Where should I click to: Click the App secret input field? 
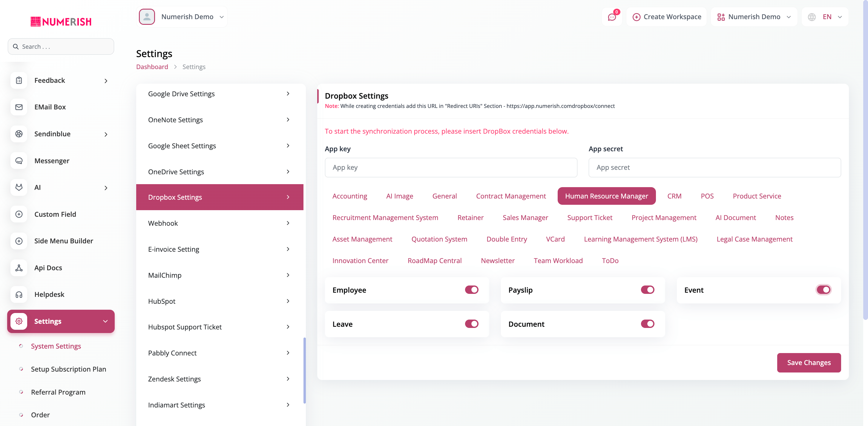tap(715, 168)
